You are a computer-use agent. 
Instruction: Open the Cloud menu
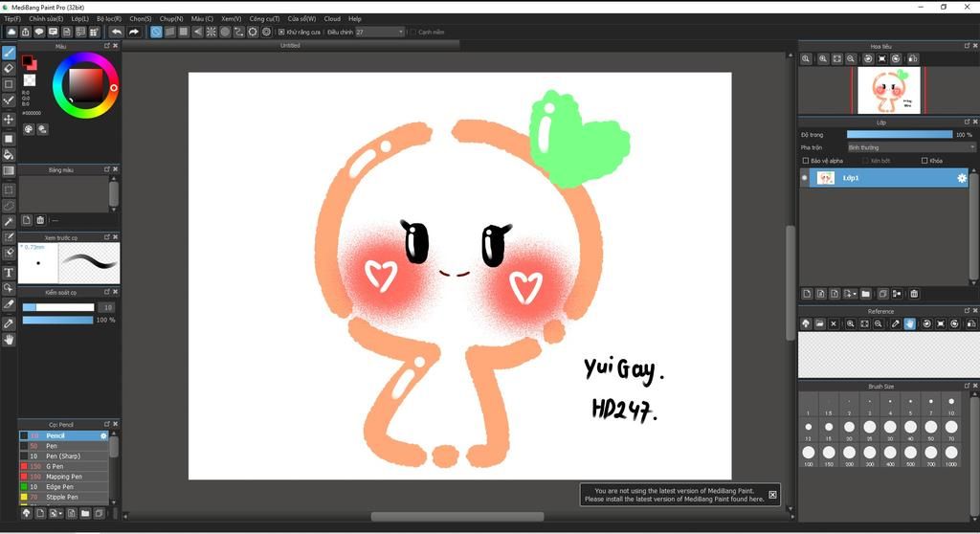[x=332, y=19]
